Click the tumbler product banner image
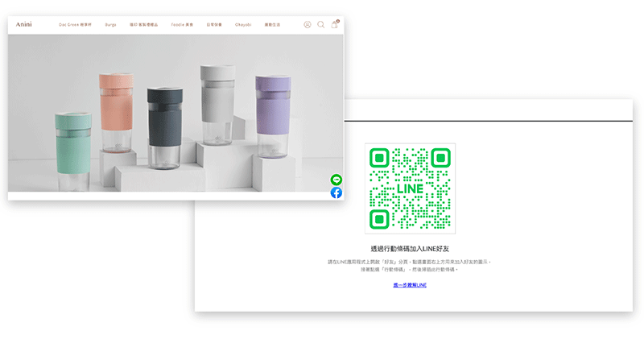Screen dimensions: 644x364 175,113
